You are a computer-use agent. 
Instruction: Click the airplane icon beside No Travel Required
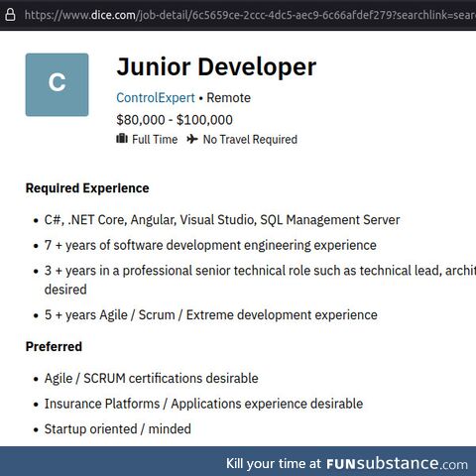192,139
